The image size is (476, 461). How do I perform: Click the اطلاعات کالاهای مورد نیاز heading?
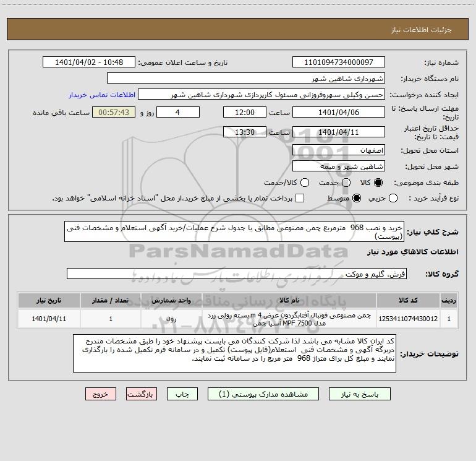412,252
